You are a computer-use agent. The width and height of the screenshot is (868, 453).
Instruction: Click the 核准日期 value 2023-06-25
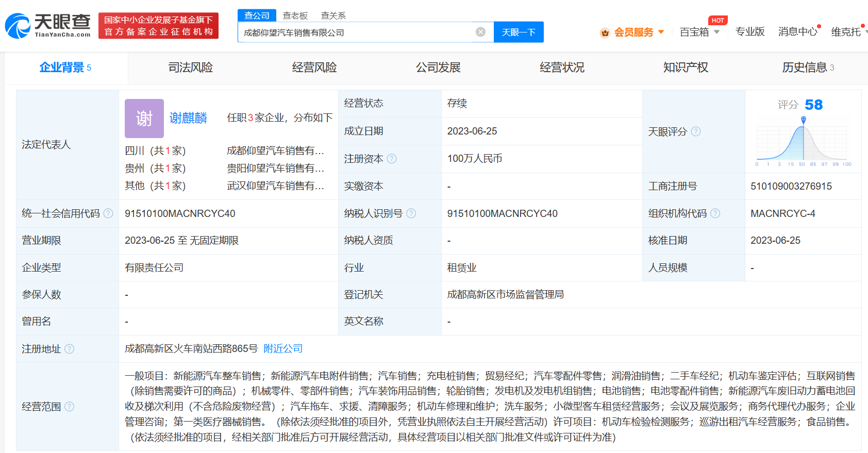point(775,240)
